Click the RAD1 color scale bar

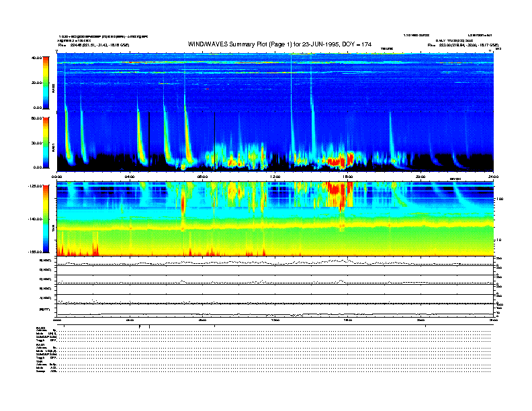46,142
